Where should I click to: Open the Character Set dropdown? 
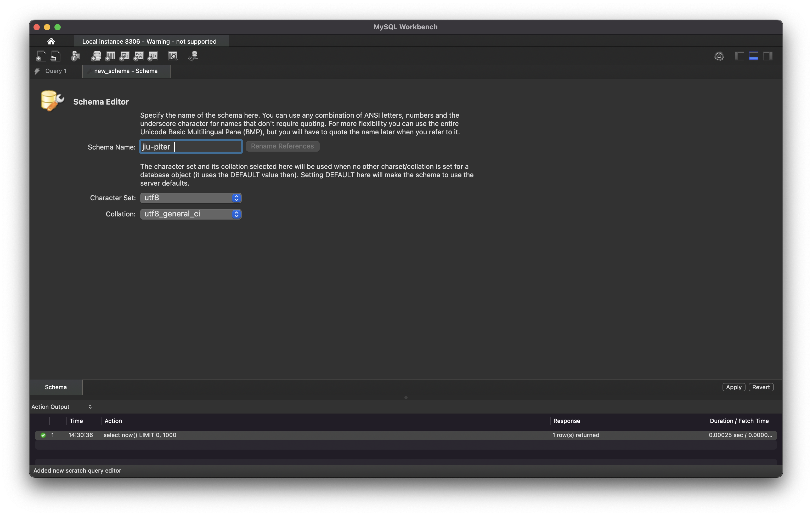(191, 198)
